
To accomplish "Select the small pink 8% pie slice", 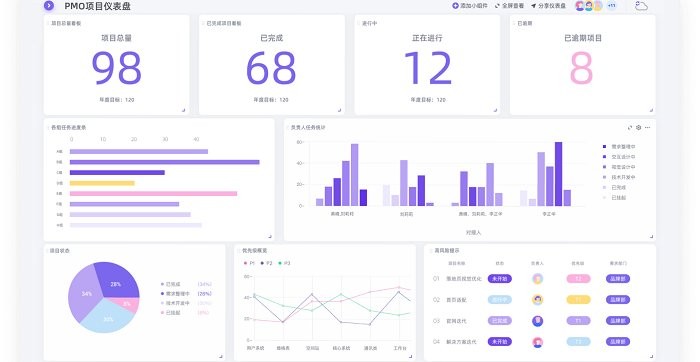I will pos(128,304).
